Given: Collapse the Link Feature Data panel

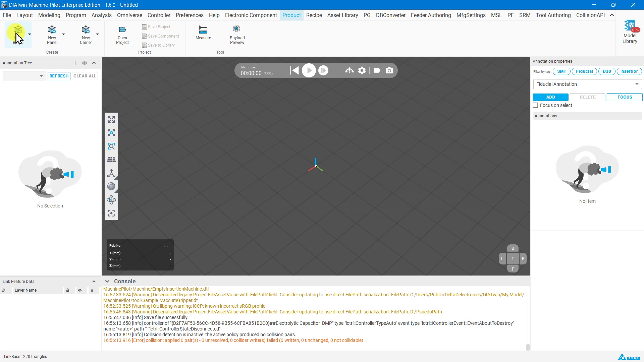Looking at the screenshot, I should [x=94, y=282].
